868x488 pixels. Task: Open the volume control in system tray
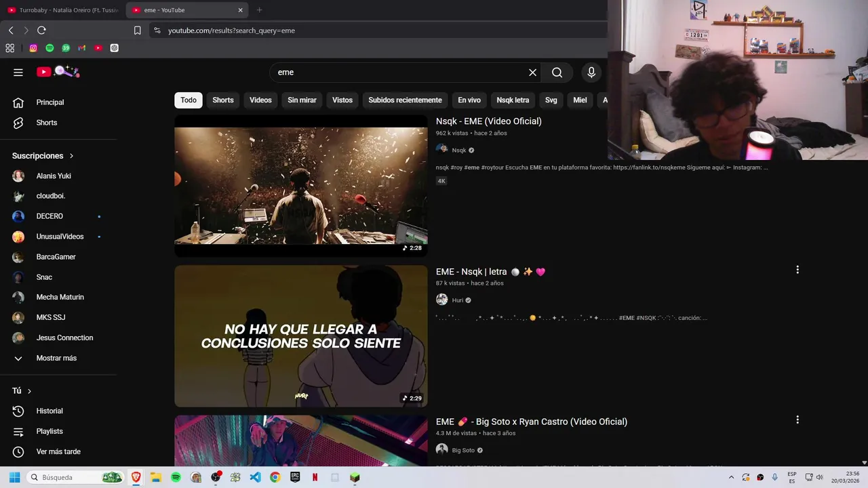pyautogui.click(x=820, y=477)
